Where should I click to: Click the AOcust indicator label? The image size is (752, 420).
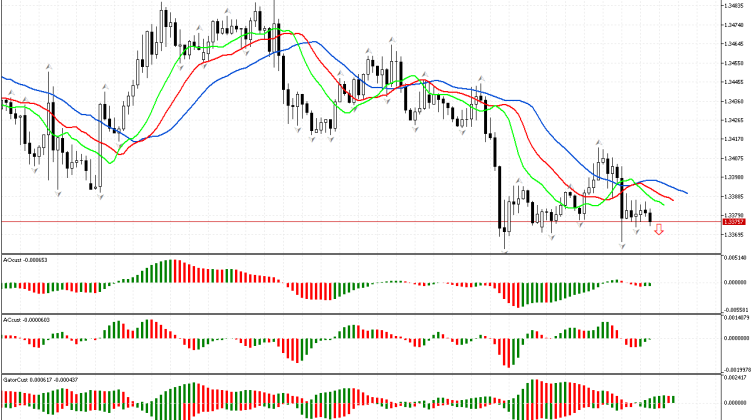[x=26, y=260]
